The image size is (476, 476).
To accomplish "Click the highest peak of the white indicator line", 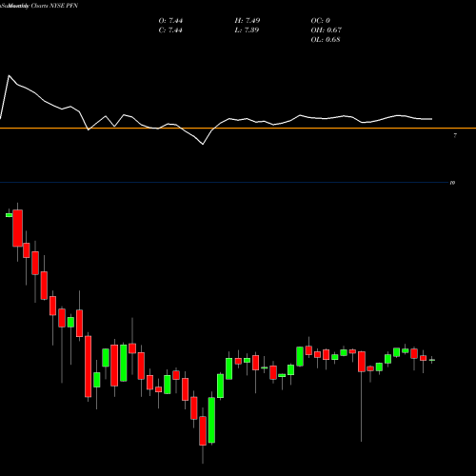I will [x=9, y=75].
